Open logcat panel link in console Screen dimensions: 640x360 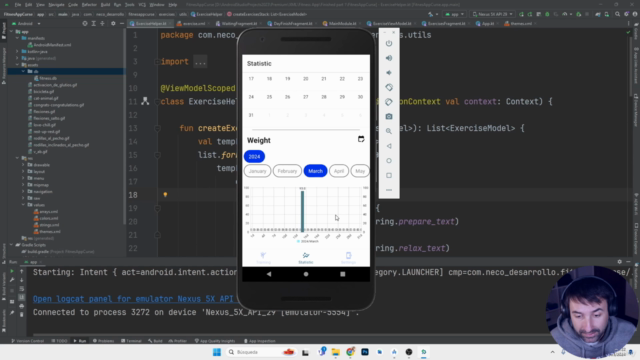pyautogui.click(x=133, y=299)
